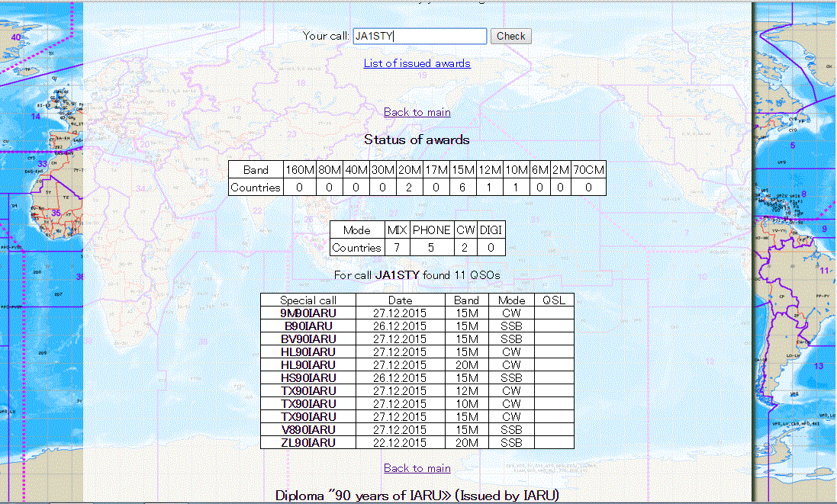Click the 80M band header cell

[330, 170]
